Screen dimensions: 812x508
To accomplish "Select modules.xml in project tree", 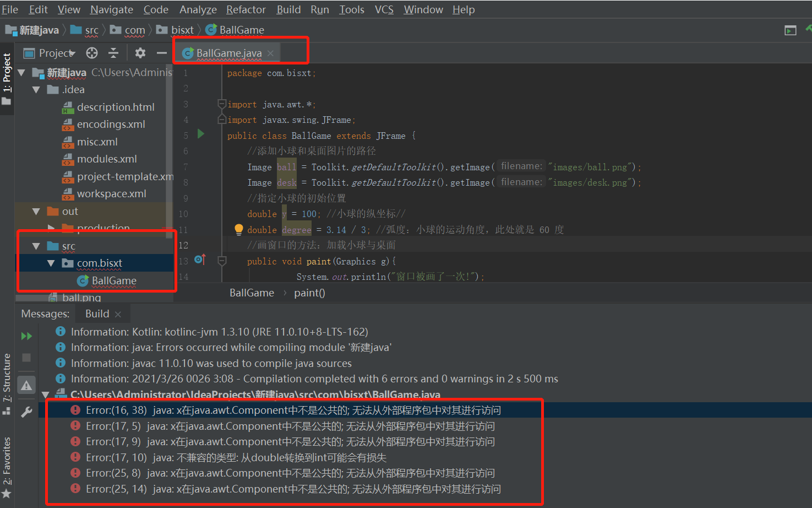I will (99, 159).
